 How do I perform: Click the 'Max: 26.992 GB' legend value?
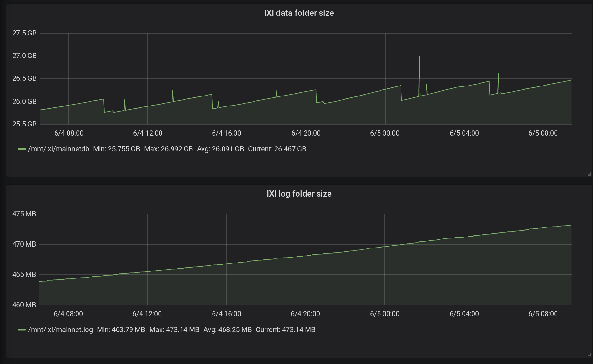point(168,149)
